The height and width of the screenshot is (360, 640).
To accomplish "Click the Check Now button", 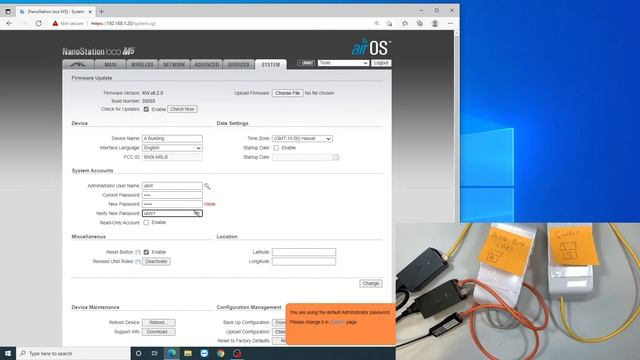I will (182, 109).
